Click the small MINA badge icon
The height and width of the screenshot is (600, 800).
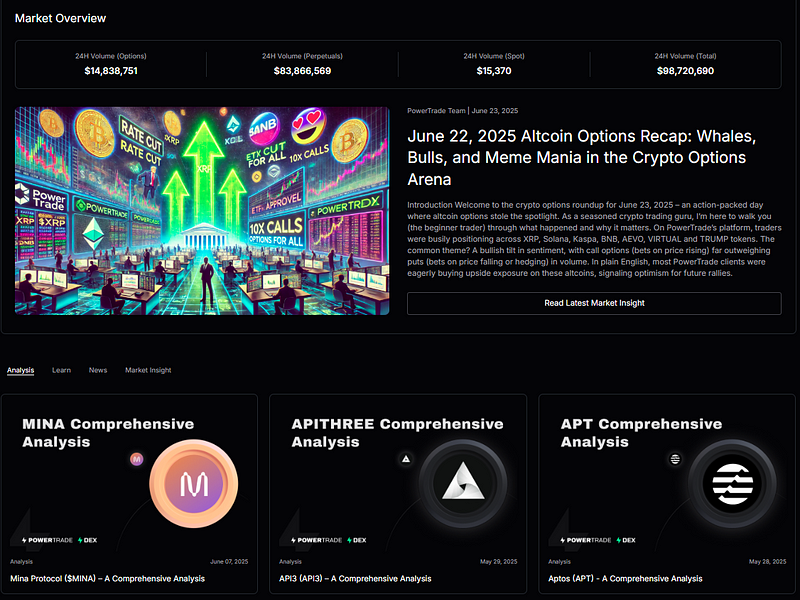click(x=137, y=459)
